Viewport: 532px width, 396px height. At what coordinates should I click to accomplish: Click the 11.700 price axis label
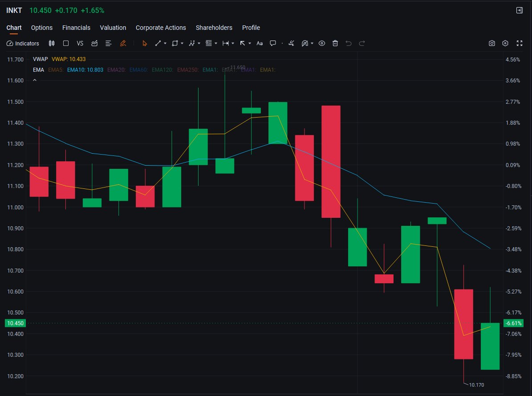click(16, 59)
